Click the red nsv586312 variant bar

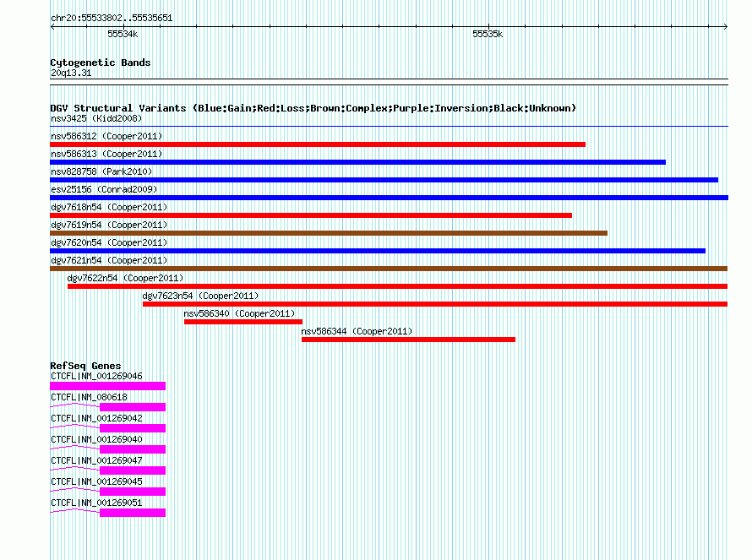(318, 144)
